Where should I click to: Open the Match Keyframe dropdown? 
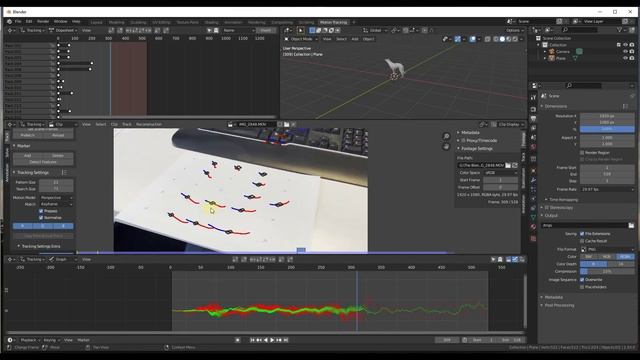coord(56,204)
